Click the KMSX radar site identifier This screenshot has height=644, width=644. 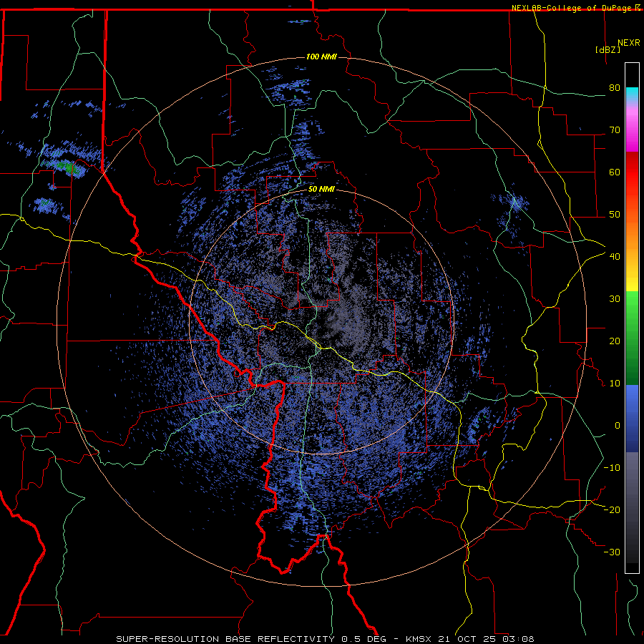[x=419, y=639]
